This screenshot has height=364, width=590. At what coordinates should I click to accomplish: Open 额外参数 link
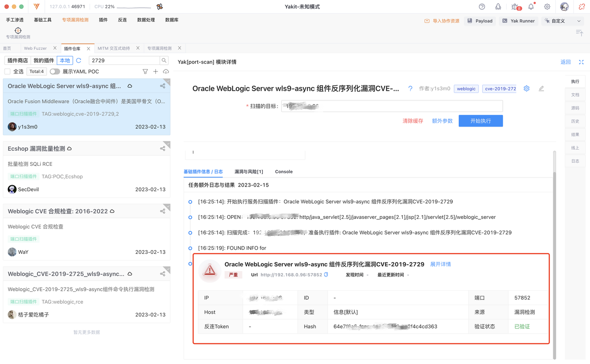point(442,121)
